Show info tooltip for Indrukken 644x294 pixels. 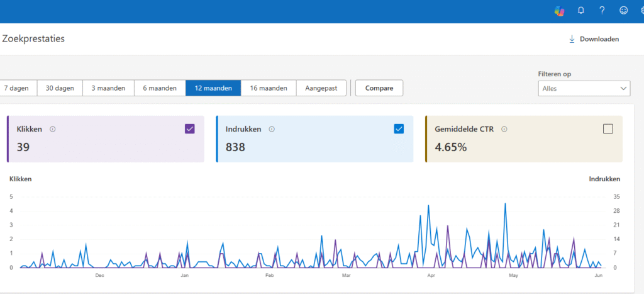(x=272, y=129)
